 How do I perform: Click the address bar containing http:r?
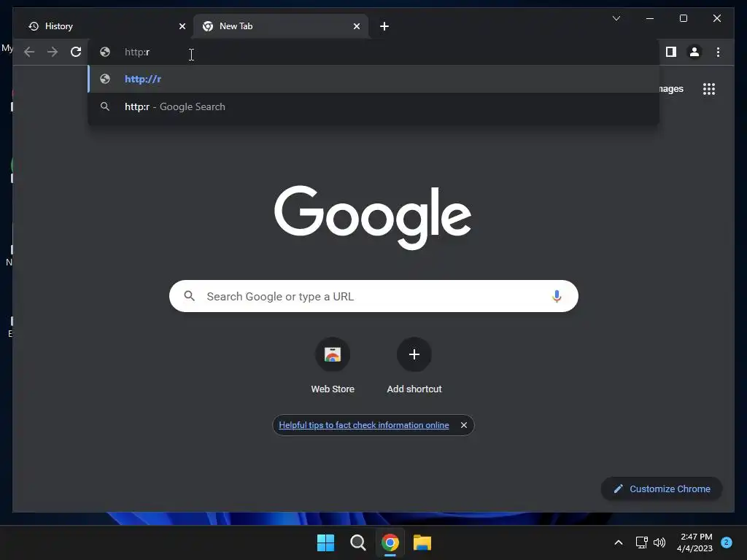[x=373, y=52]
